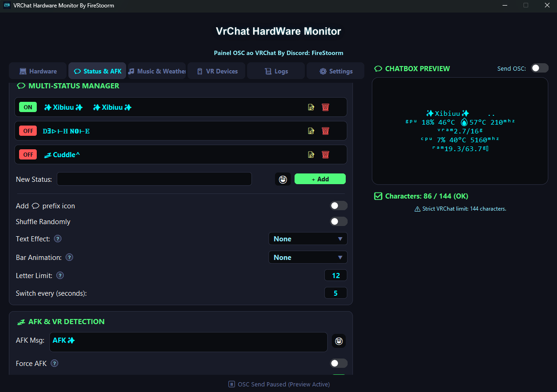Click the characters count checkmark icon
Image resolution: width=557 pixels, height=392 pixels.
coord(378,196)
